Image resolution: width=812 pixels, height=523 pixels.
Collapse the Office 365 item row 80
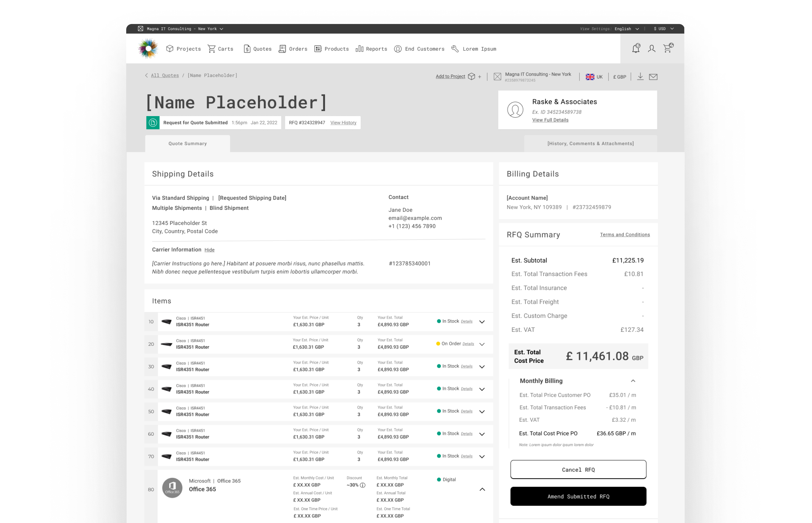coord(482,490)
